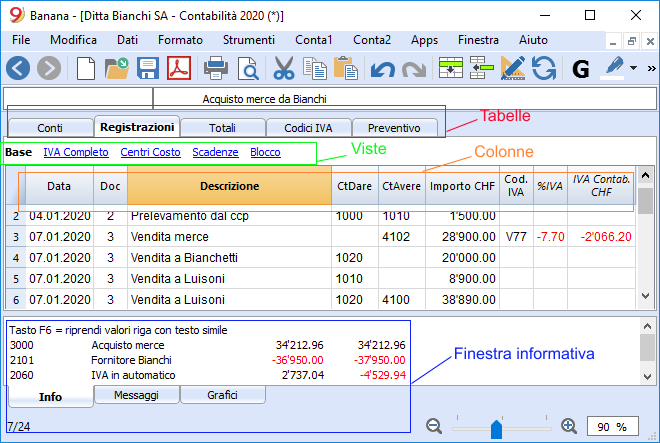This screenshot has height=443, width=660.
Task: Click info window scrollbar down arrow
Action: tap(647, 377)
